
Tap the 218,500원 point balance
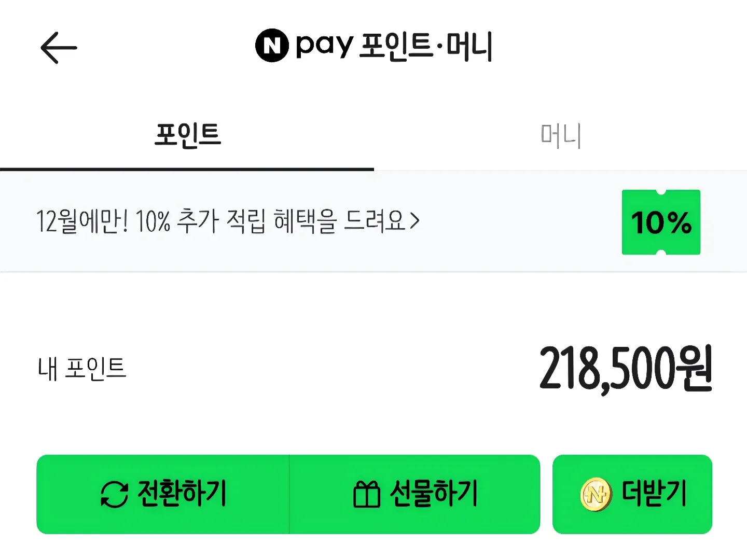click(x=625, y=369)
